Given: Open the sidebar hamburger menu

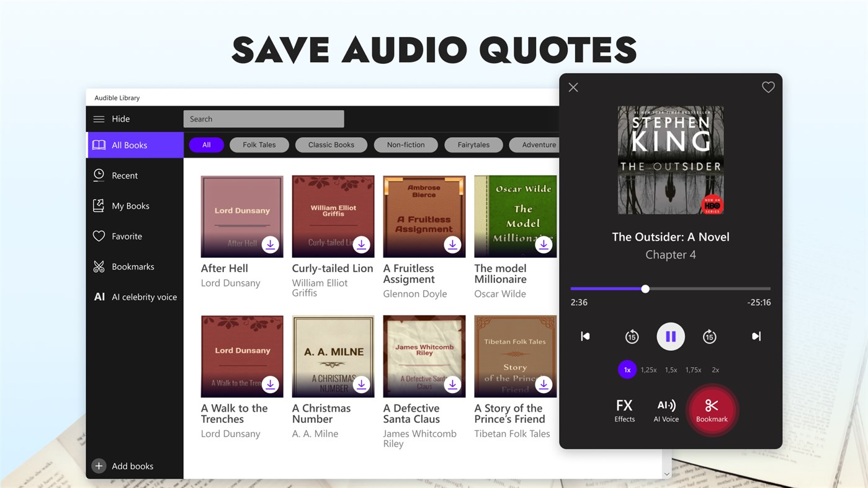Looking at the screenshot, I should tap(99, 118).
